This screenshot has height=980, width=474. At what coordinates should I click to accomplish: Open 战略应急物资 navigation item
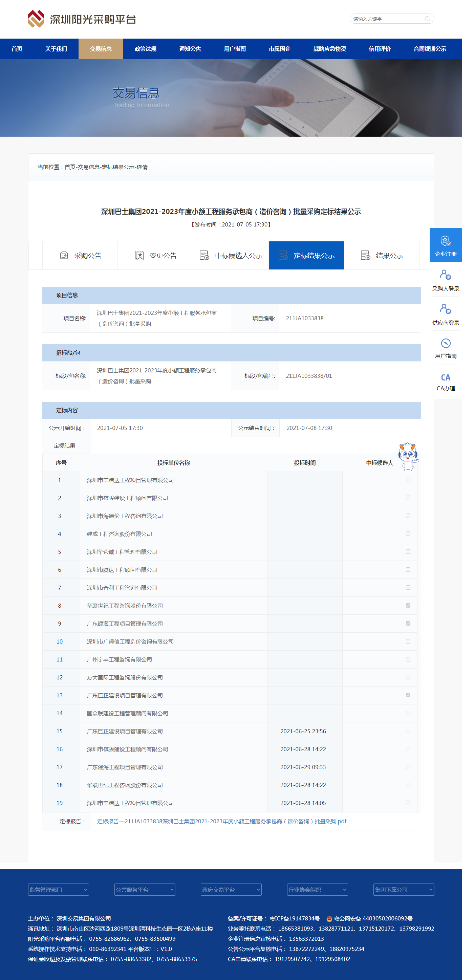[x=329, y=49]
